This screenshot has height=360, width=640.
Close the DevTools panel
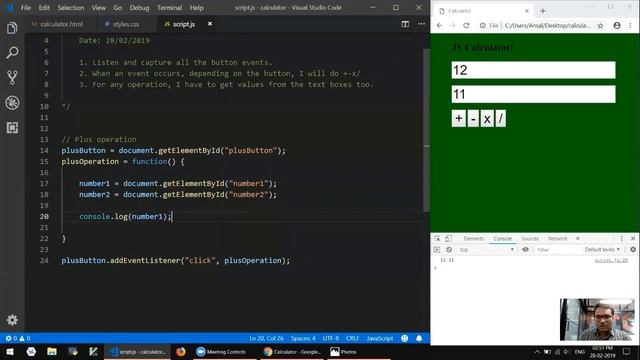[633, 238]
